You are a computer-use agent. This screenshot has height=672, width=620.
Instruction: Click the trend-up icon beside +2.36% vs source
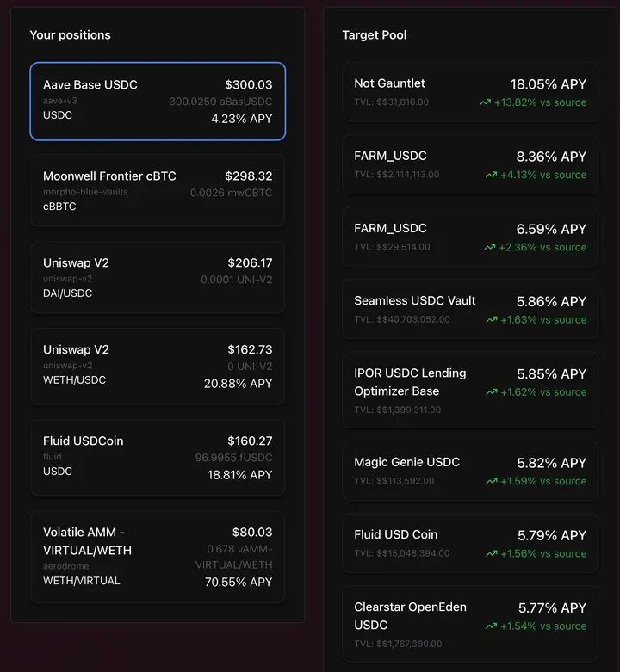(x=491, y=247)
